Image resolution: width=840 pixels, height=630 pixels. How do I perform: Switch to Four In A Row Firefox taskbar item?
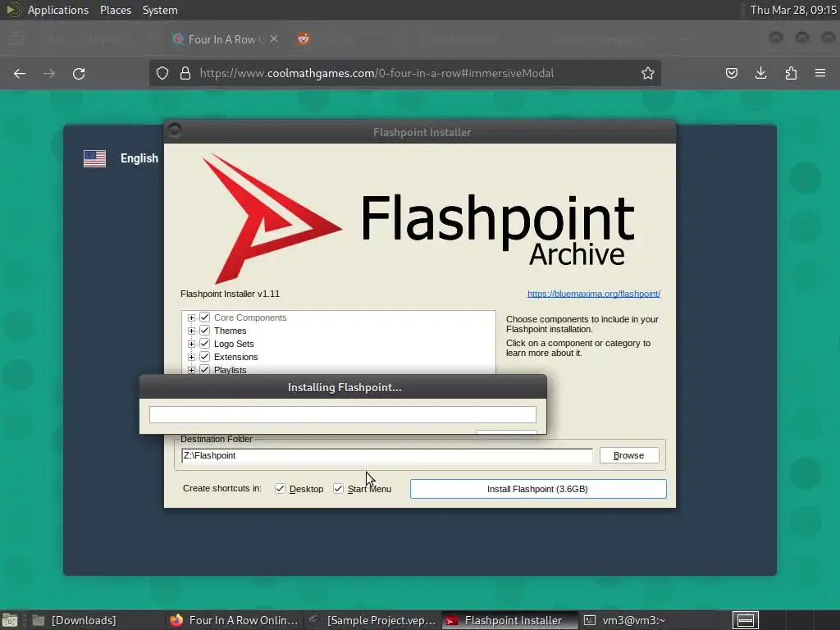(234, 620)
